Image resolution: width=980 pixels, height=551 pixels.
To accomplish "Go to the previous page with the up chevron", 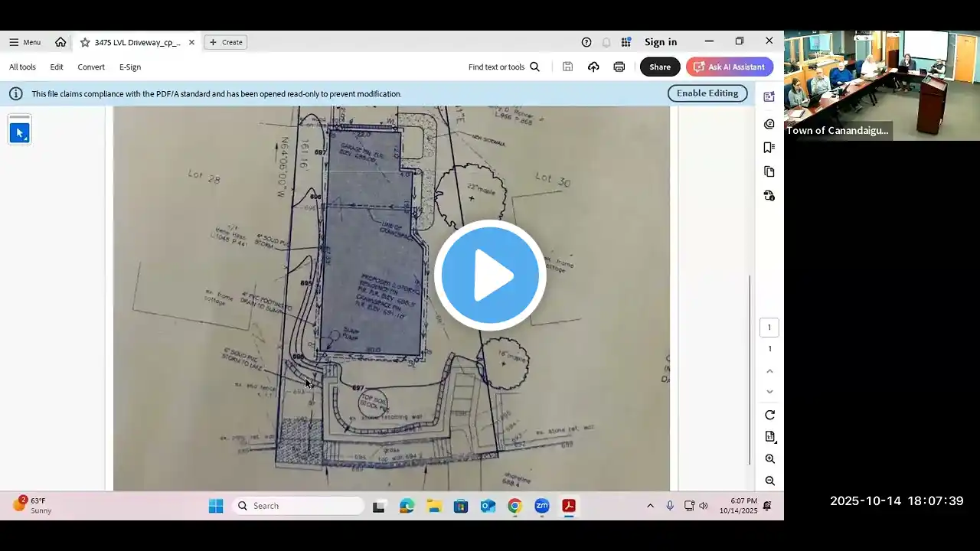I will 769,371.
